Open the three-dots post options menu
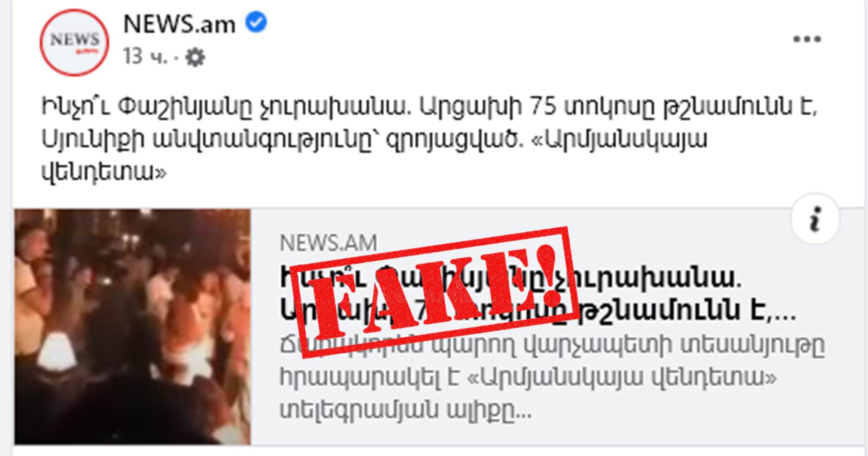 click(x=807, y=39)
